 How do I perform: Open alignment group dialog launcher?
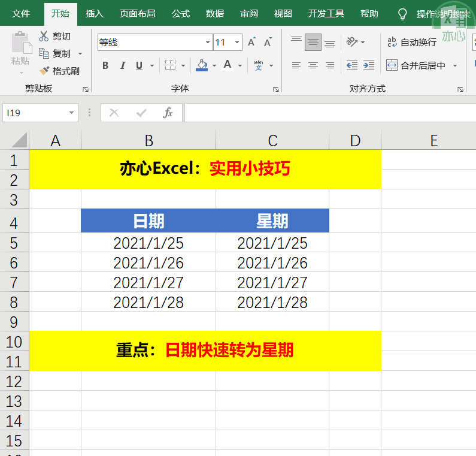[x=460, y=89]
